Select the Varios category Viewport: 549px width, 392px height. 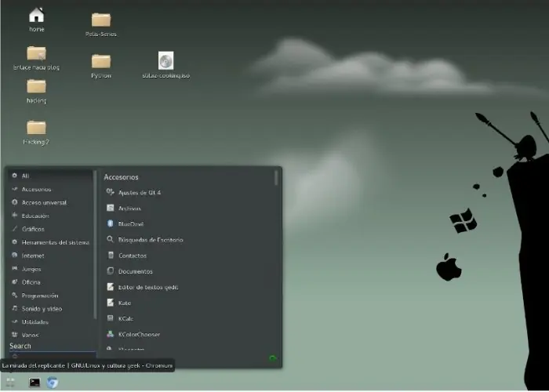tap(51, 335)
